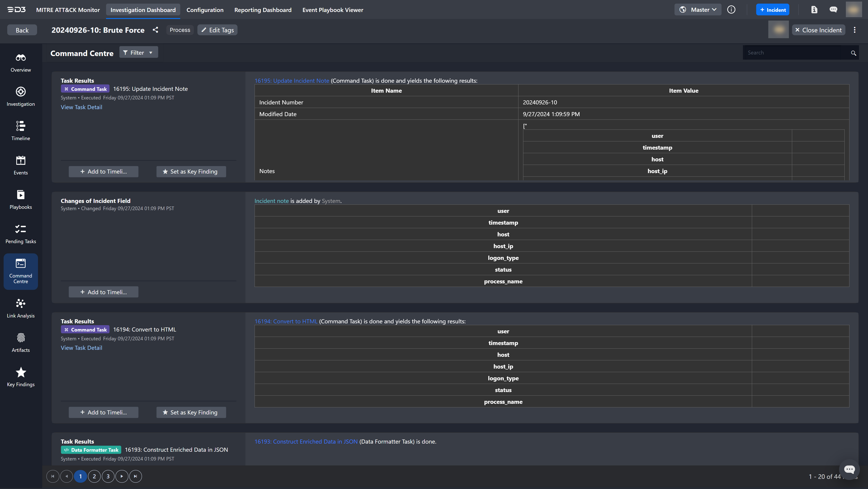Viewport: 868px width, 489px height.
Task: Switch to Reporting Dashboard tab
Action: (263, 10)
